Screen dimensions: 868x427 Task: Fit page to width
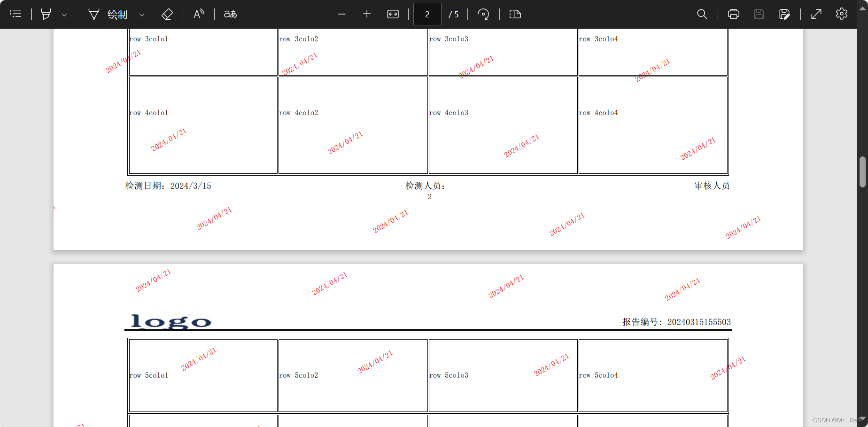click(x=393, y=14)
